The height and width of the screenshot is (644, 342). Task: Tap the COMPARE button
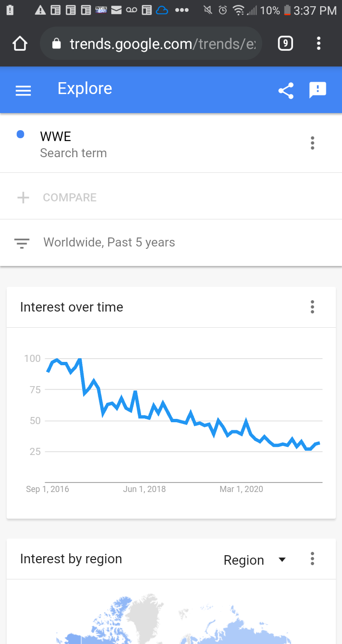coord(70,198)
